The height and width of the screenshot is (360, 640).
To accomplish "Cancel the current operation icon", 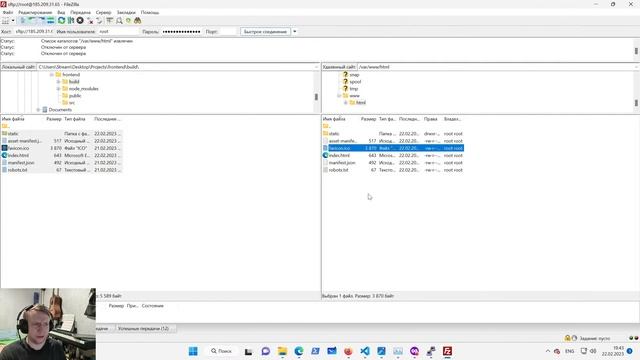I will tap(80, 20).
